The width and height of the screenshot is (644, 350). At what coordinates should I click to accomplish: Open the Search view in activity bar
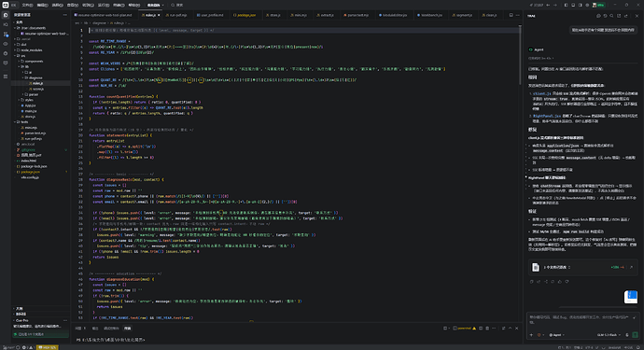pos(6,24)
